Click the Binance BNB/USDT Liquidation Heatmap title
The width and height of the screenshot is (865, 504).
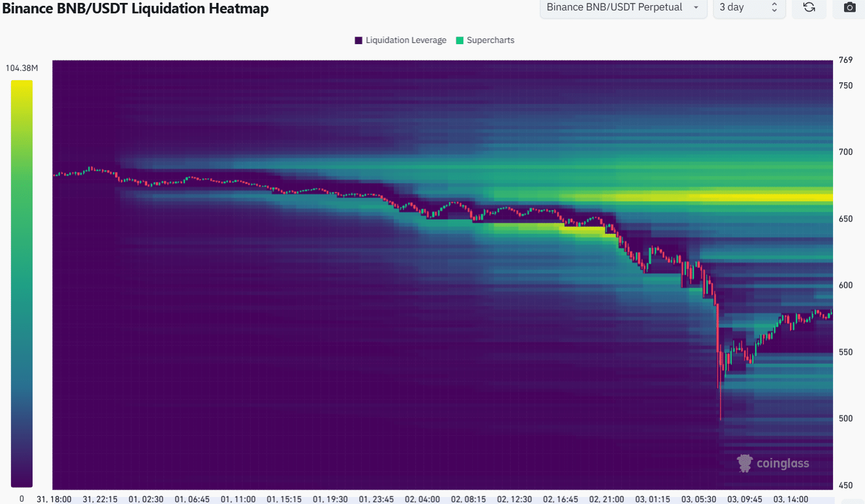point(135,8)
